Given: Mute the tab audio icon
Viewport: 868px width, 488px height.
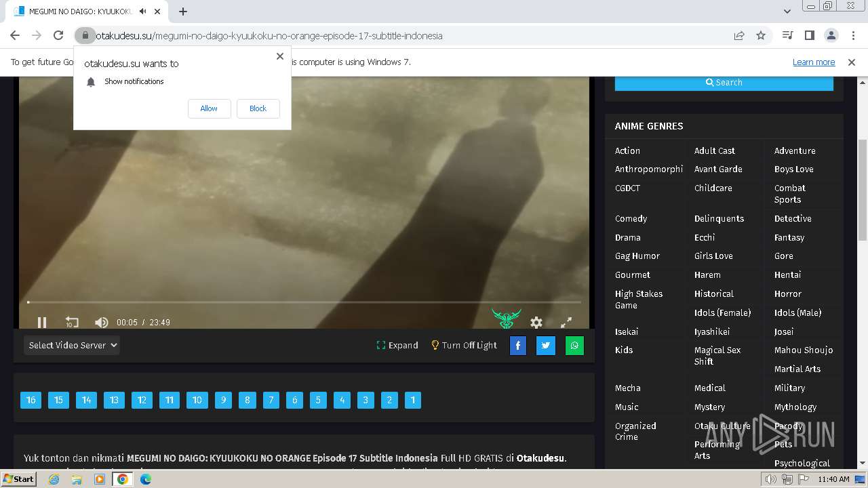Looking at the screenshot, I should [142, 12].
